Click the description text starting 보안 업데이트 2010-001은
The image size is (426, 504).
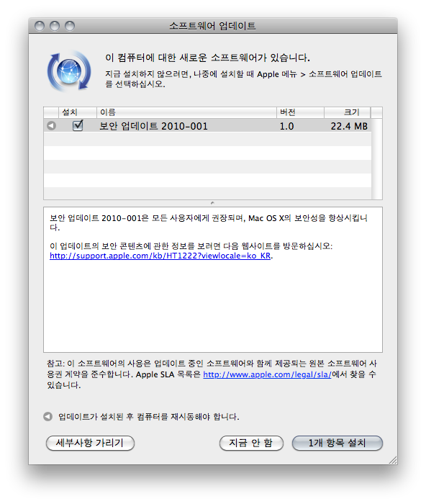pos(209,222)
